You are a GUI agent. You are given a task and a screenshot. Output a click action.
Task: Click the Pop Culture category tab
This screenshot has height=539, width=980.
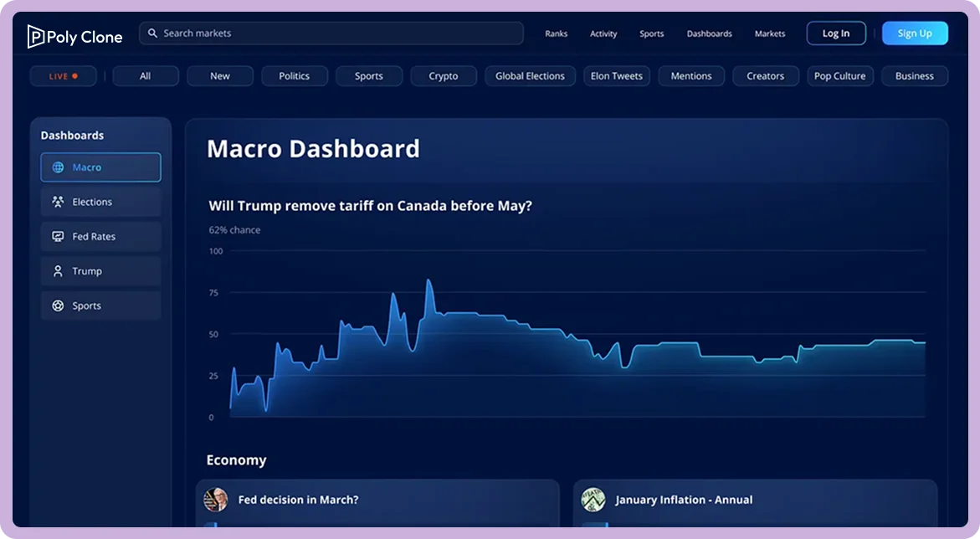coord(839,76)
